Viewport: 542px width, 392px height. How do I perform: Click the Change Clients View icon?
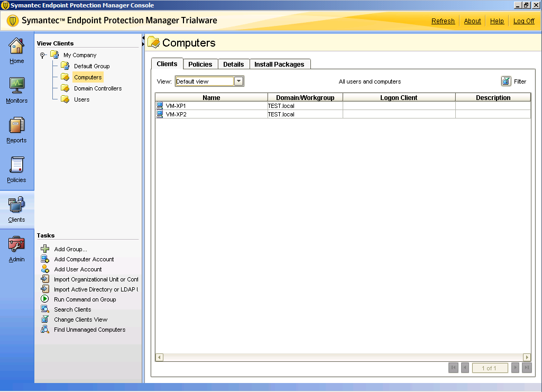click(45, 319)
